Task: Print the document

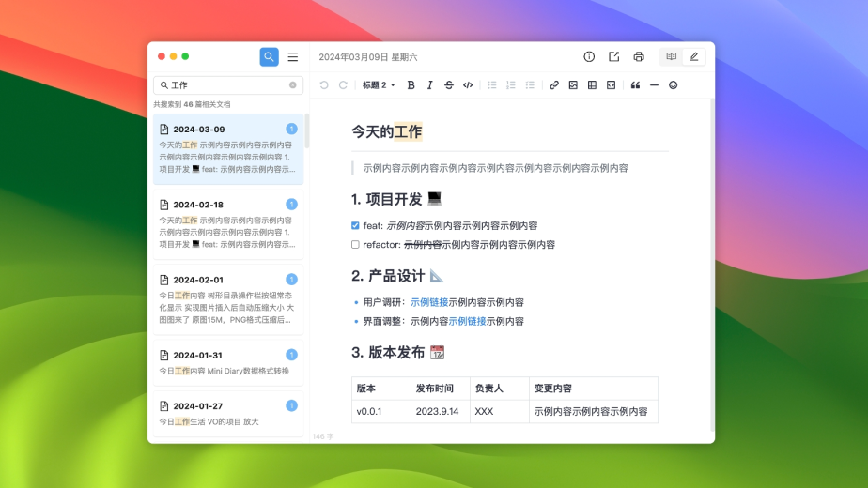Action: (x=639, y=56)
